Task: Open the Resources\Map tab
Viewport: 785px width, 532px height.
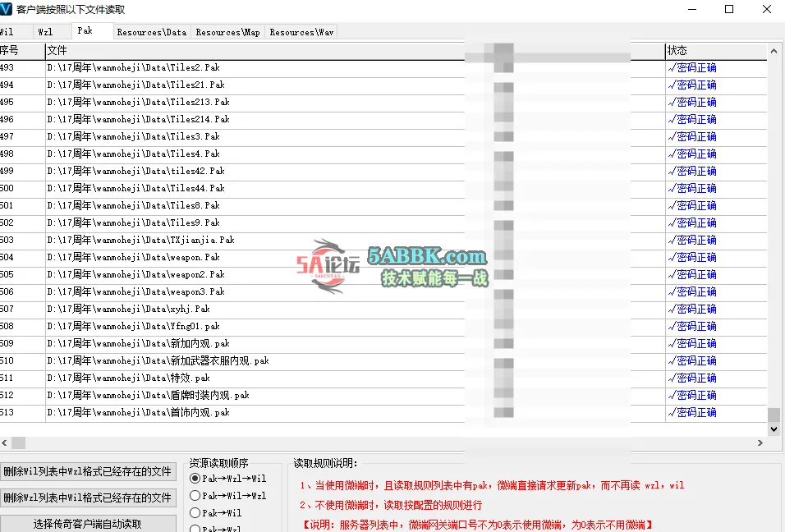Action: pos(227,32)
